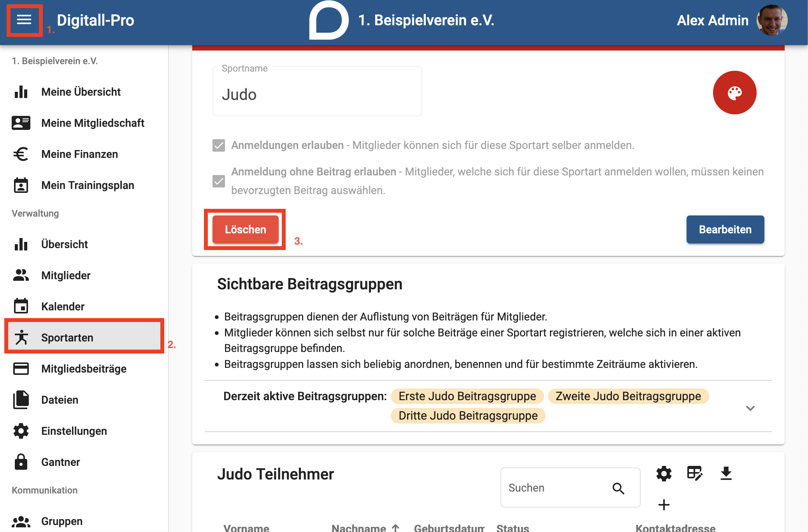Click the Meine Übersicht bar chart icon
The image size is (808, 532).
21,92
